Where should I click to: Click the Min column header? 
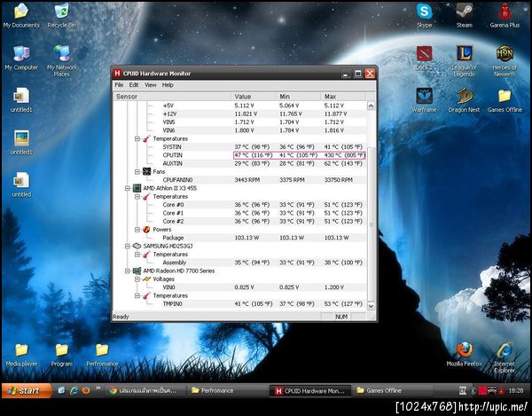pos(298,97)
